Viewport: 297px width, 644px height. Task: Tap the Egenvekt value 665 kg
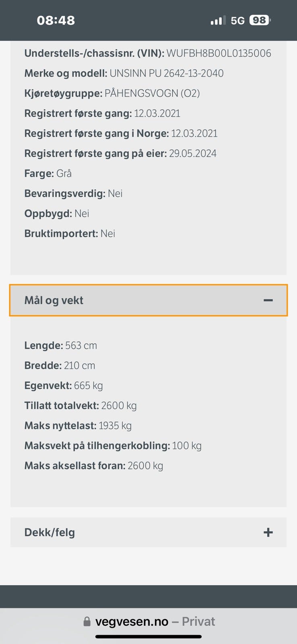point(89,386)
